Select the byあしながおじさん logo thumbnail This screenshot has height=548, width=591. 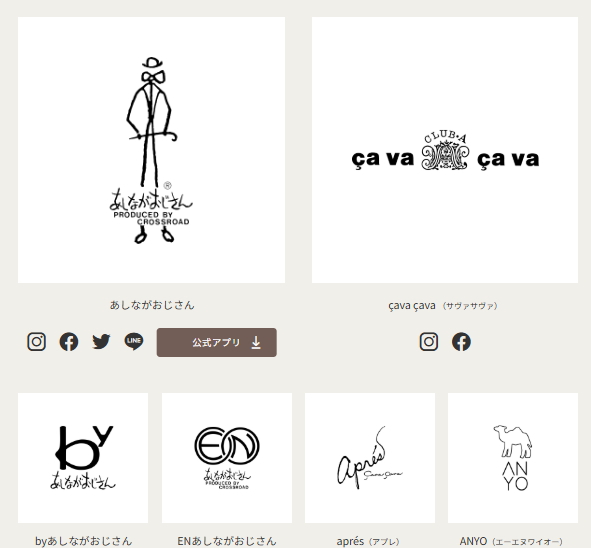pyautogui.click(x=83, y=458)
